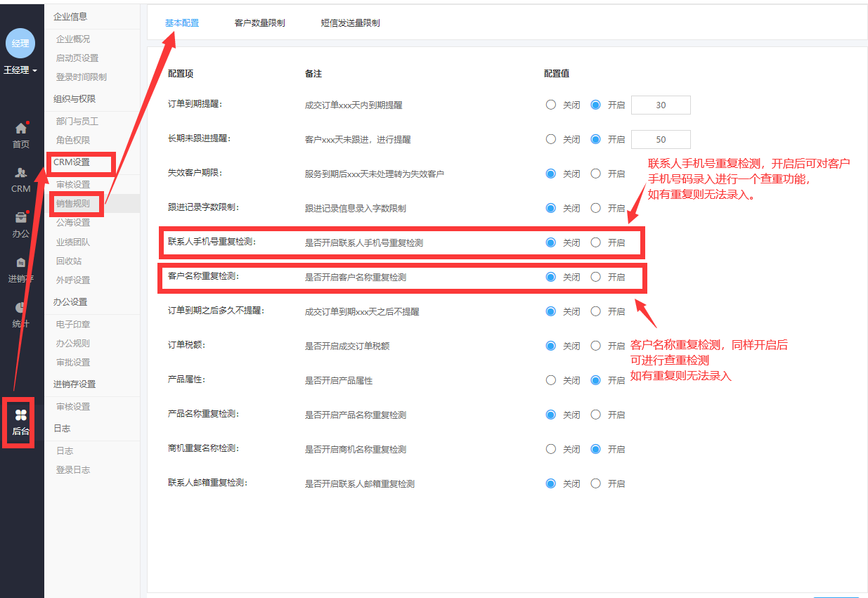The image size is (868, 598).
Task: Expand the 王经理 user dropdown
Action: click(20, 70)
